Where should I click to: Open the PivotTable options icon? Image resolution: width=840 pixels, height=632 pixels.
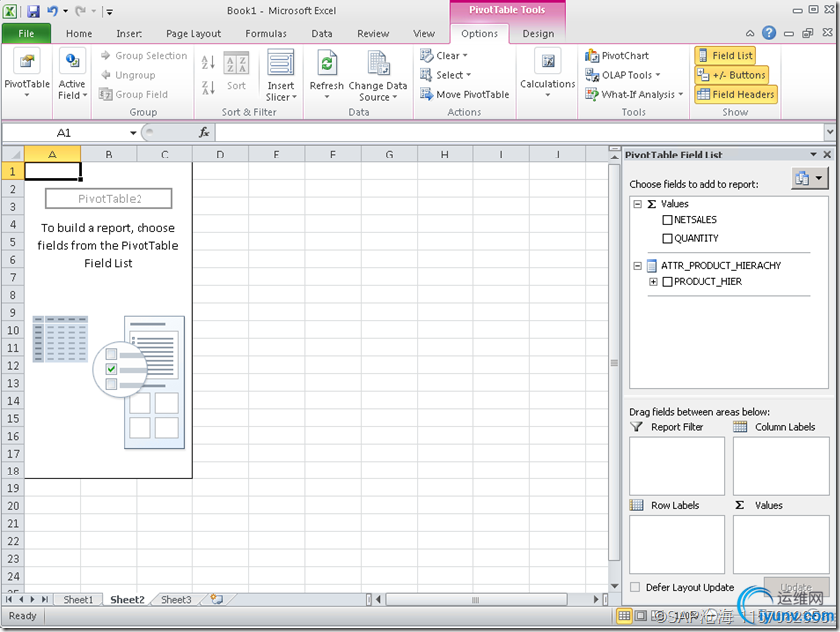(x=26, y=61)
